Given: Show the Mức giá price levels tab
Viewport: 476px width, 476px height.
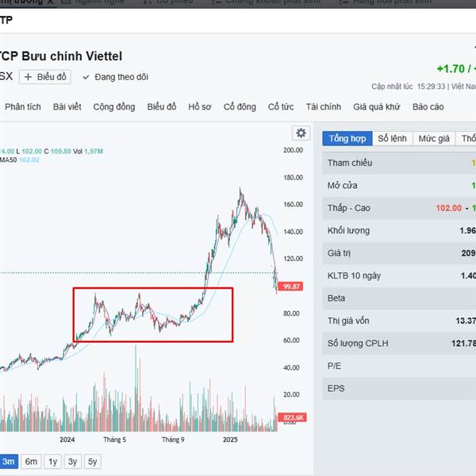Looking at the screenshot, I should click(x=434, y=138).
